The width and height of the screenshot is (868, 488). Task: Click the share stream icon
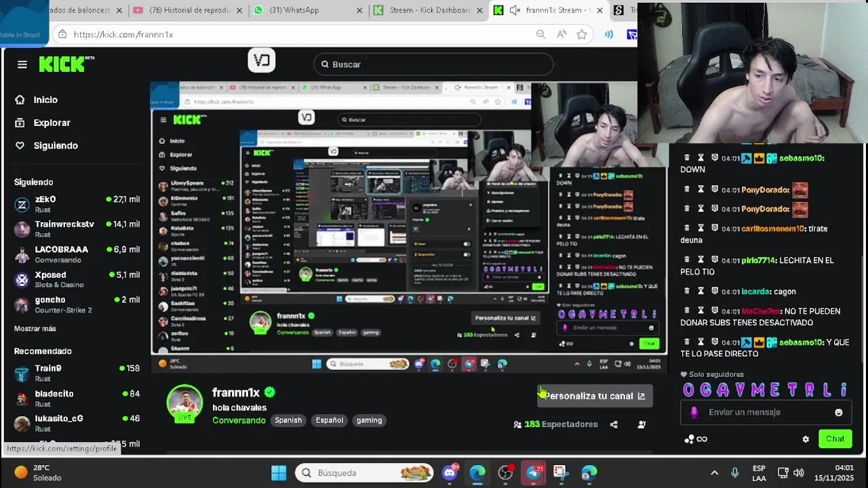tap(614, 424)
